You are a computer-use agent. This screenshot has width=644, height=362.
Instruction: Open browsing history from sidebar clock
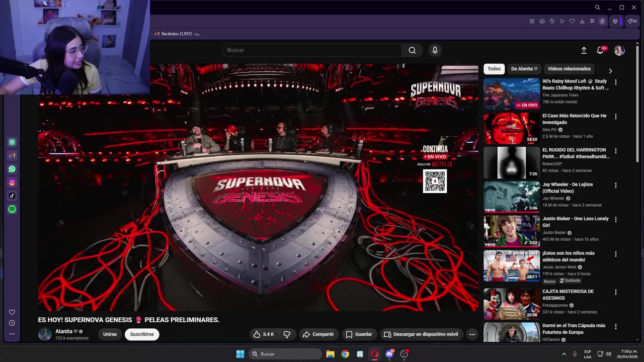click(x=12, y=323)
